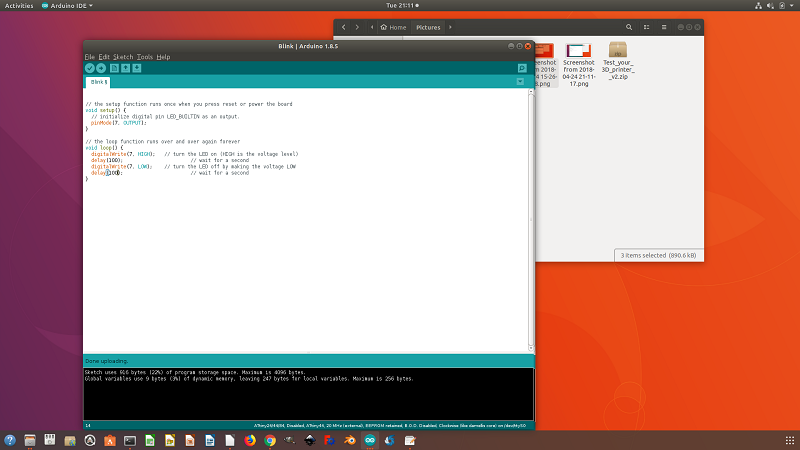Launch LibreOffice Impress from the dock
The image size is (800, 450).
[189, 440]
